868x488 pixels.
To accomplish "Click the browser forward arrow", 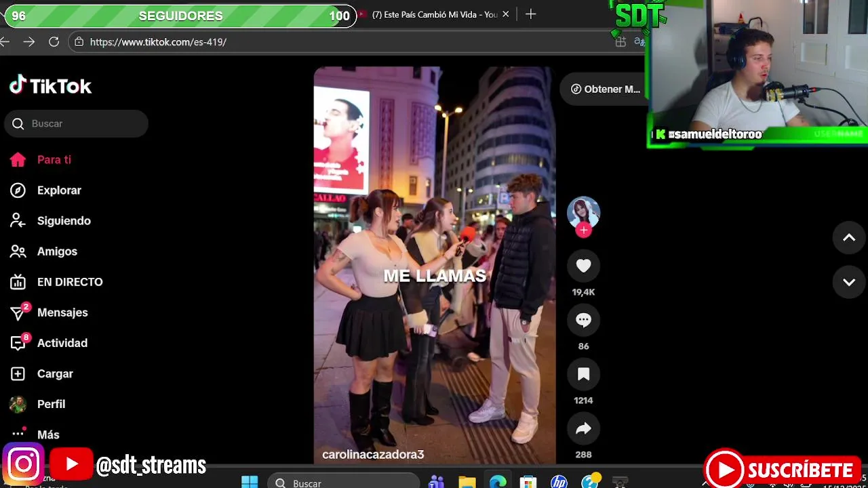I will [x=28, y=42].
